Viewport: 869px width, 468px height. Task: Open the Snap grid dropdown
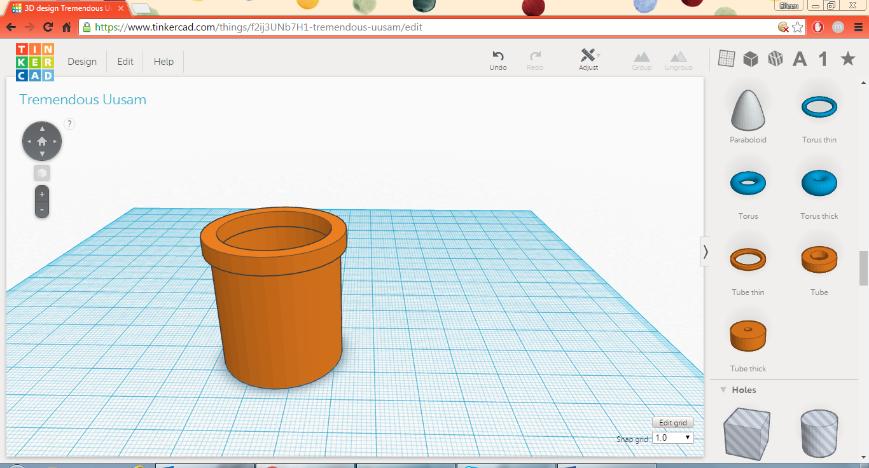tap(673, 438)
